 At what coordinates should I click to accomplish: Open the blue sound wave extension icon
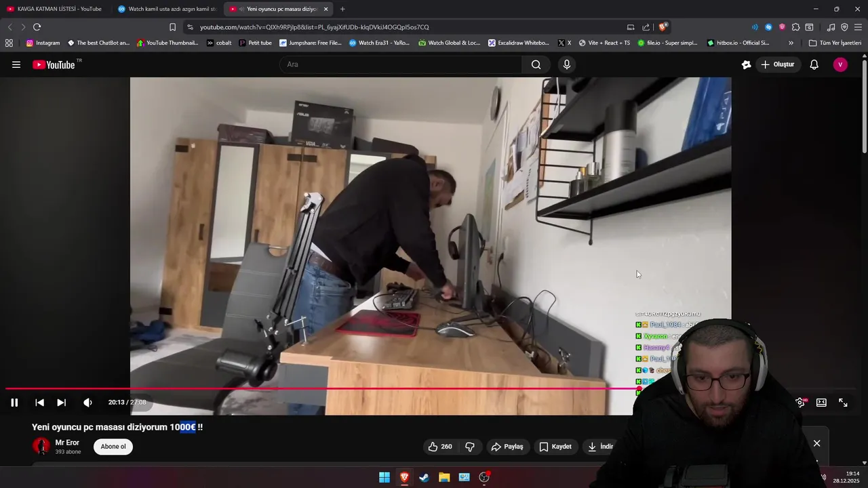(x=755, y=27)
